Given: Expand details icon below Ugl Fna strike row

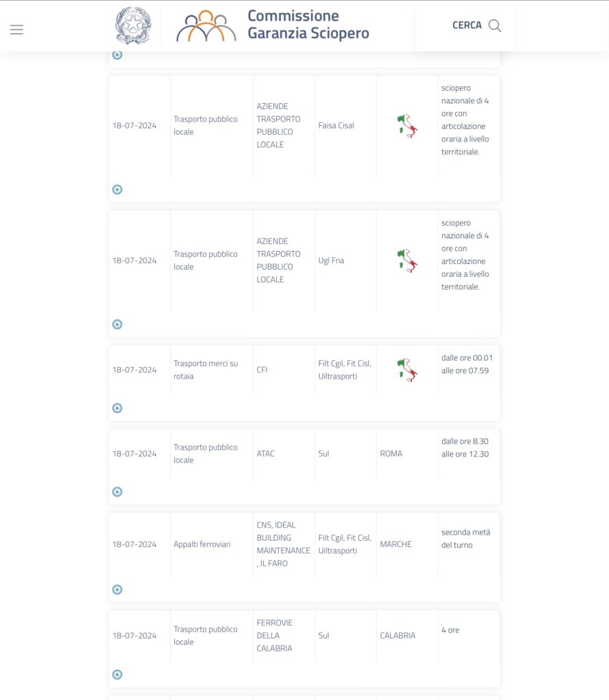Looking at the screenshot, I should [117, 325].
